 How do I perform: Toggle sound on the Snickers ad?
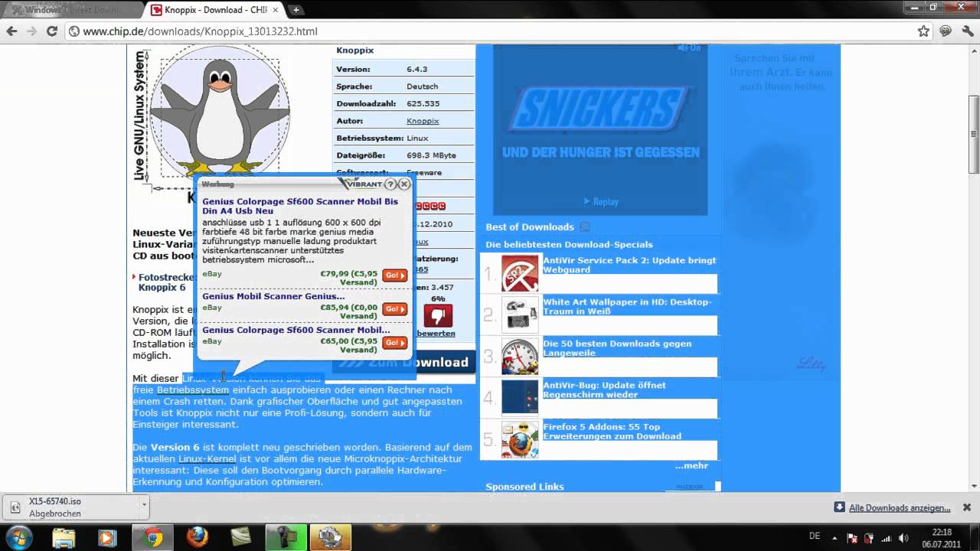[689, 48]
